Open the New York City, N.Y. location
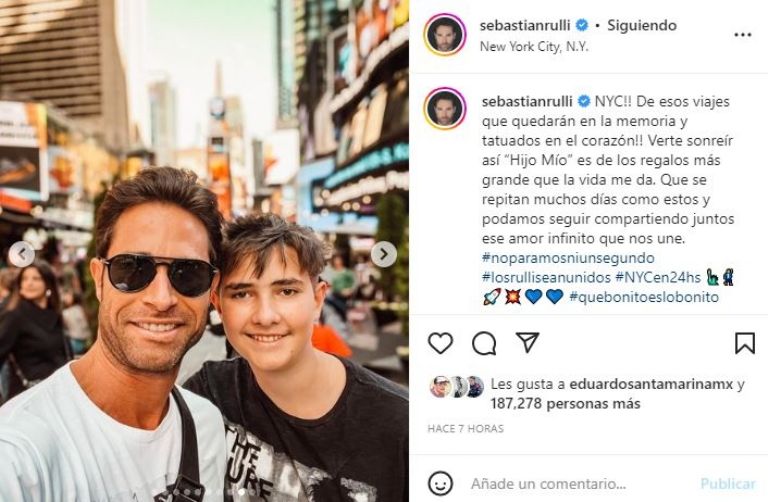The width and height of the screenshot is (768, 502). point(534,47)
